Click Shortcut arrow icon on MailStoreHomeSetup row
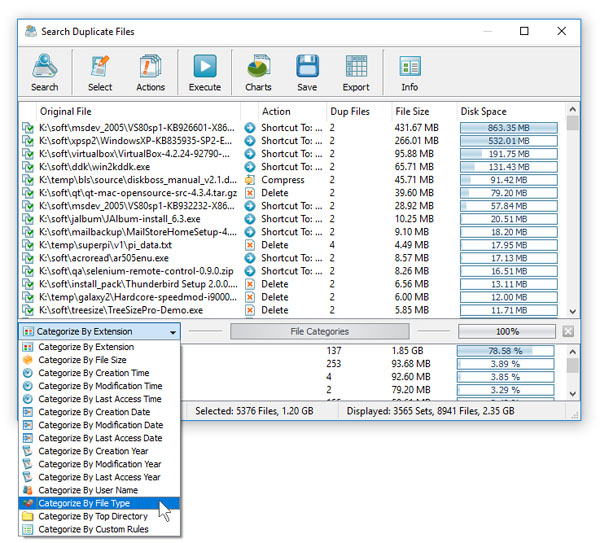The width and height of the screenshot is (600, 543). (250, 232)
